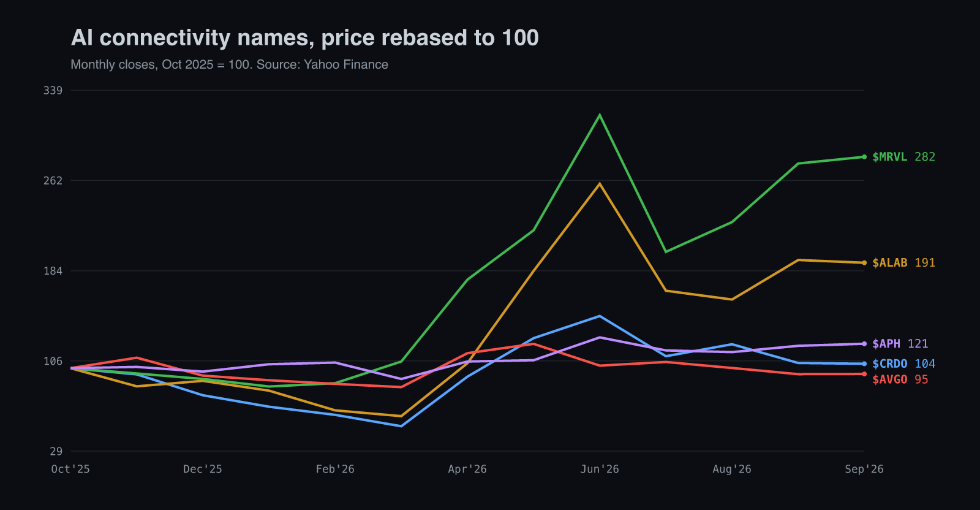
Task: Click the $APH ticker label
Action: coord(886,344)
